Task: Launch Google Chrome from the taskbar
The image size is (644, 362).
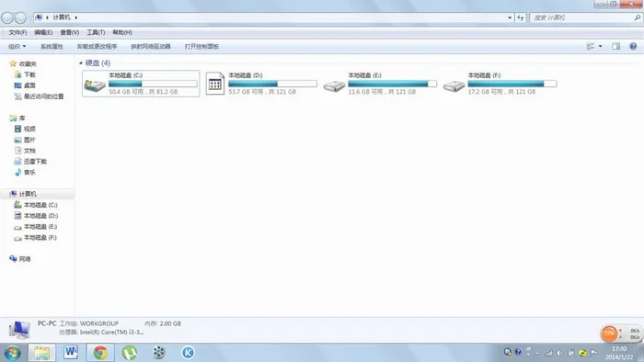Action: [100, 353]
